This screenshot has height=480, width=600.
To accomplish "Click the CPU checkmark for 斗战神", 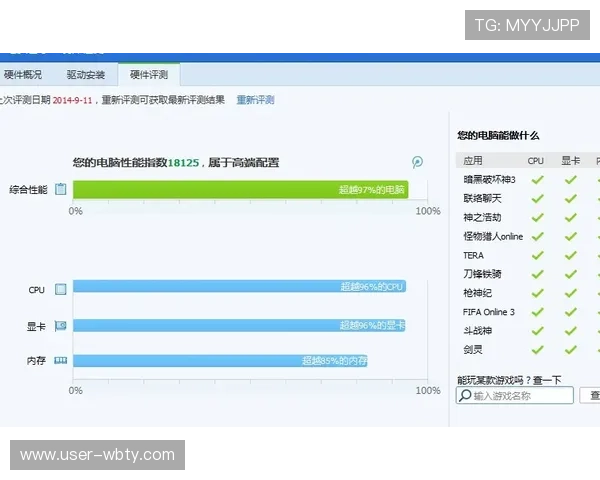I will click(538, 331).
